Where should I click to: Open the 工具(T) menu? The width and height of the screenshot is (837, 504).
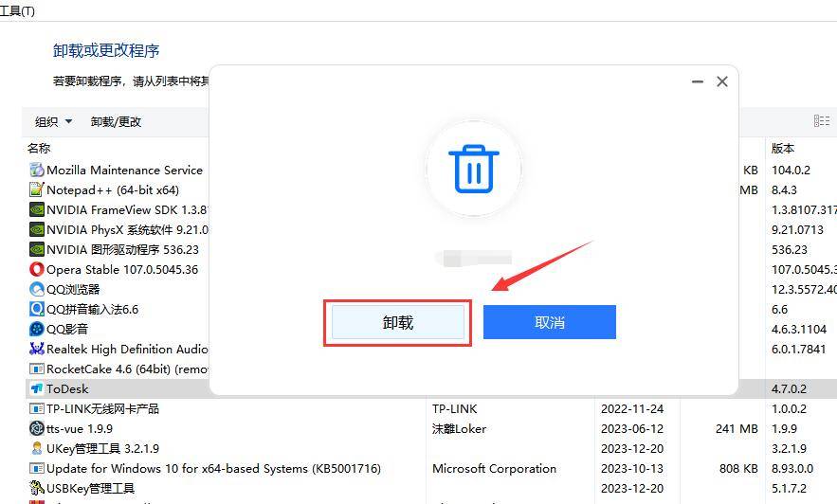coord(17,10)
